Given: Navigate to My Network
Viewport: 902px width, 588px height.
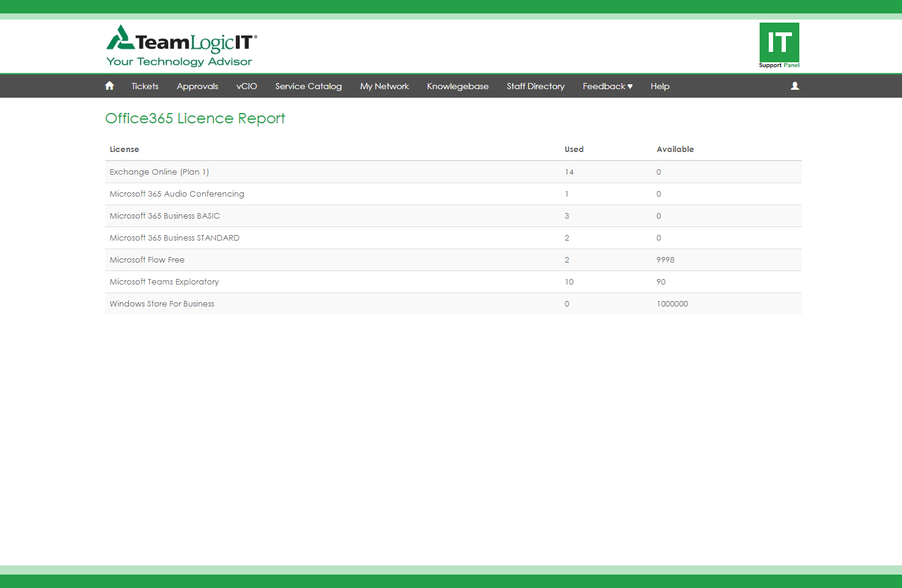Looking at the screenshot, I should [x=384, y=86].
